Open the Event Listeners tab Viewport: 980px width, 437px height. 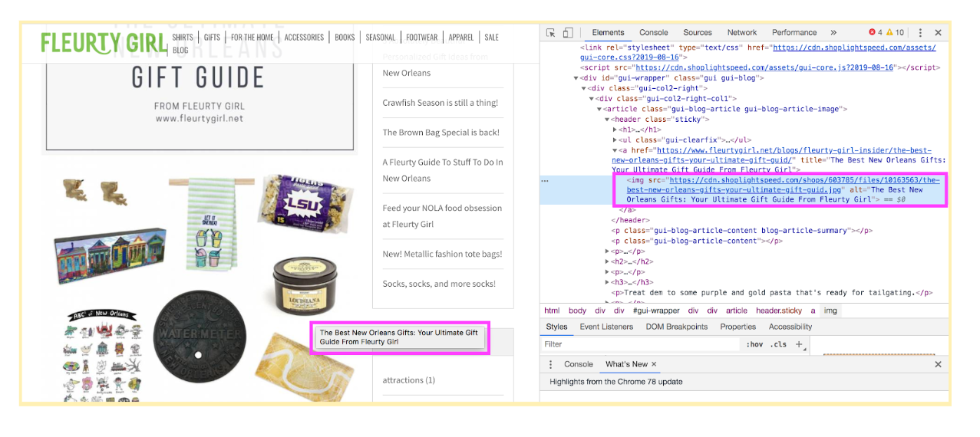606,327
